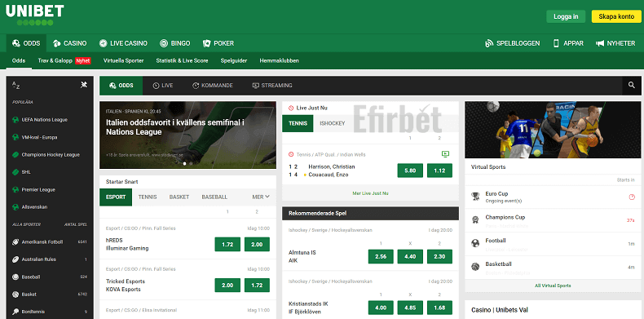Viewport: 644px width, 319px height.
Task: Click the A-Z sort icon in sidebar
Action: pos(16,85)
